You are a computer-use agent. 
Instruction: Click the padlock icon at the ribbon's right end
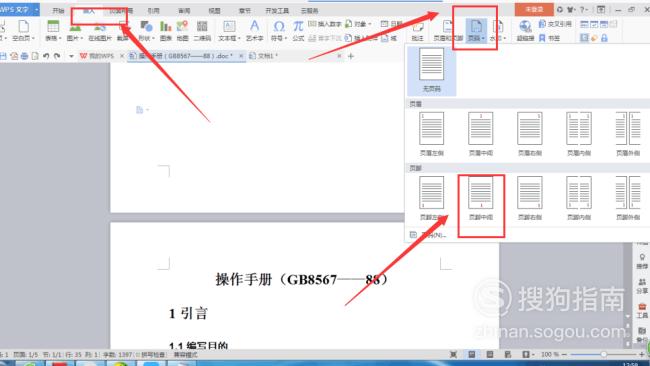click(x=604, y=38)
